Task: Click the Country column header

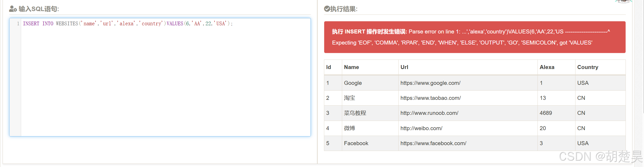Action: point(600,67)
